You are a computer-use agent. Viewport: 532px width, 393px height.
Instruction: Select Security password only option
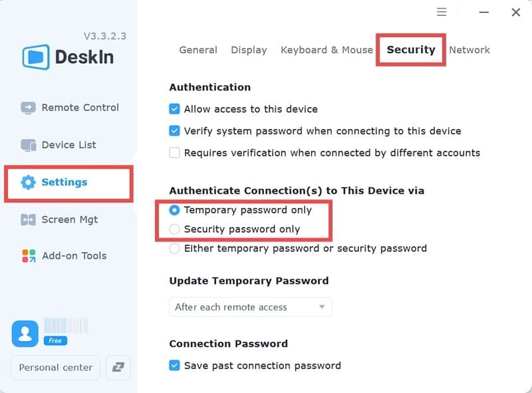point(175,229)
